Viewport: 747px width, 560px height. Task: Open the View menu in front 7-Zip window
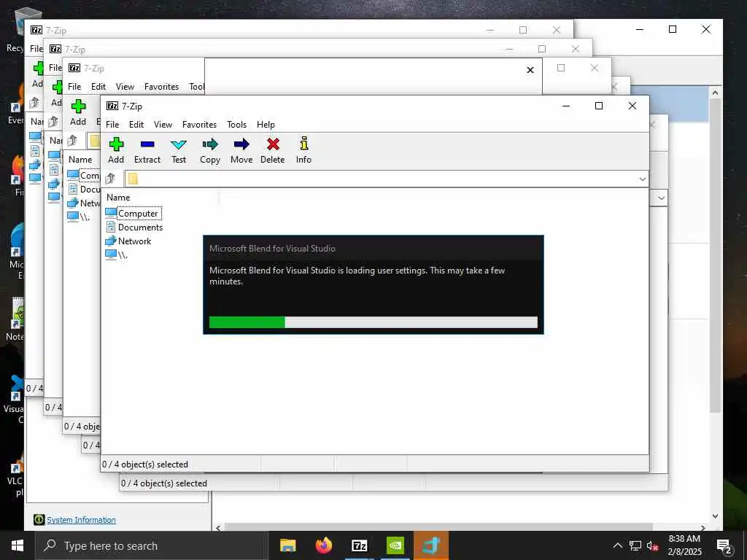[163, 124]
